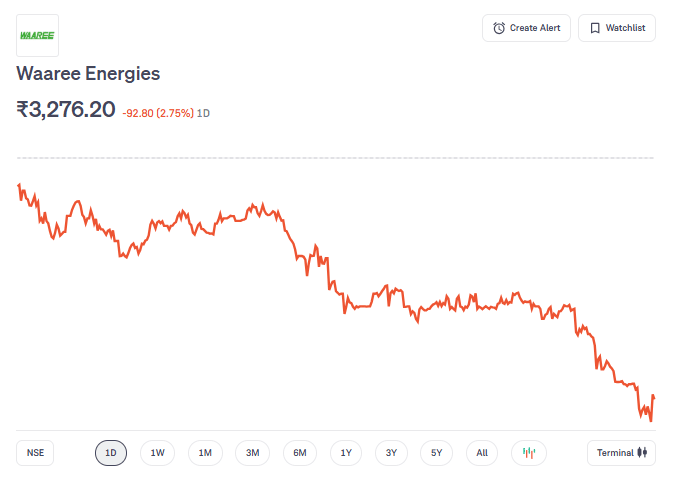Show the 1Y price chart

pos(346,453)
